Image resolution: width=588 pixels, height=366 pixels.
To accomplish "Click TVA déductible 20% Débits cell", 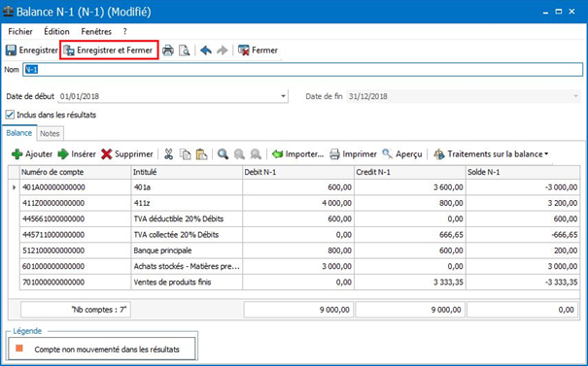I will click(x=187, y=218).
